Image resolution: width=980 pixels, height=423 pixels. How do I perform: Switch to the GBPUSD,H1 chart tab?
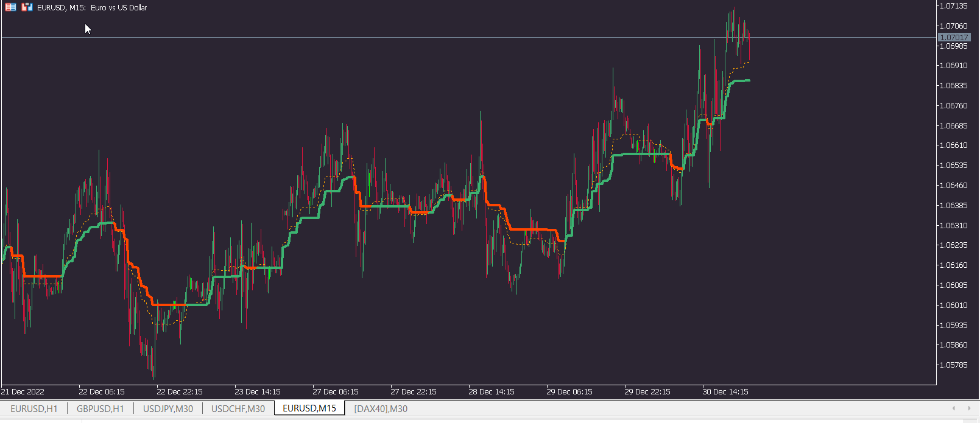pyautogui.click(x=100, y=408)
